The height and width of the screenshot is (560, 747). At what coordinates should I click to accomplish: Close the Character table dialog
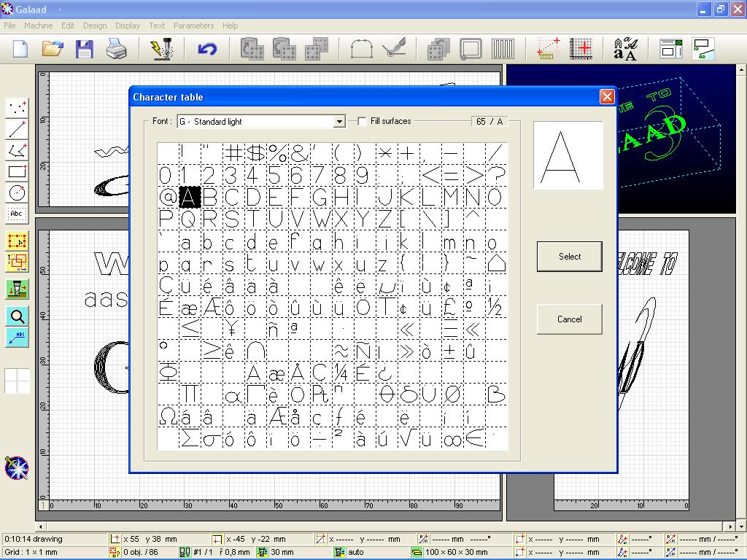[606, 97]
